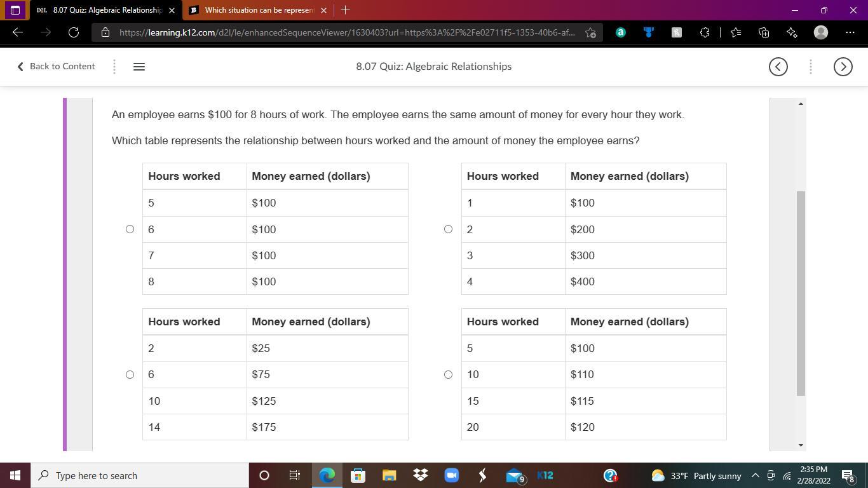The image size is (868, 488).
Task: Click the browser address bar URL
Action: click(x=347, y=32)
